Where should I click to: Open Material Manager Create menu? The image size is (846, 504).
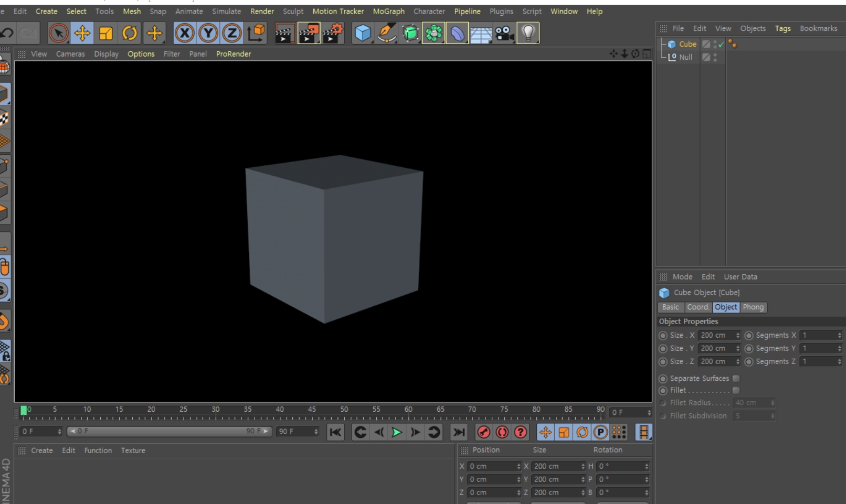coord(41,451)
